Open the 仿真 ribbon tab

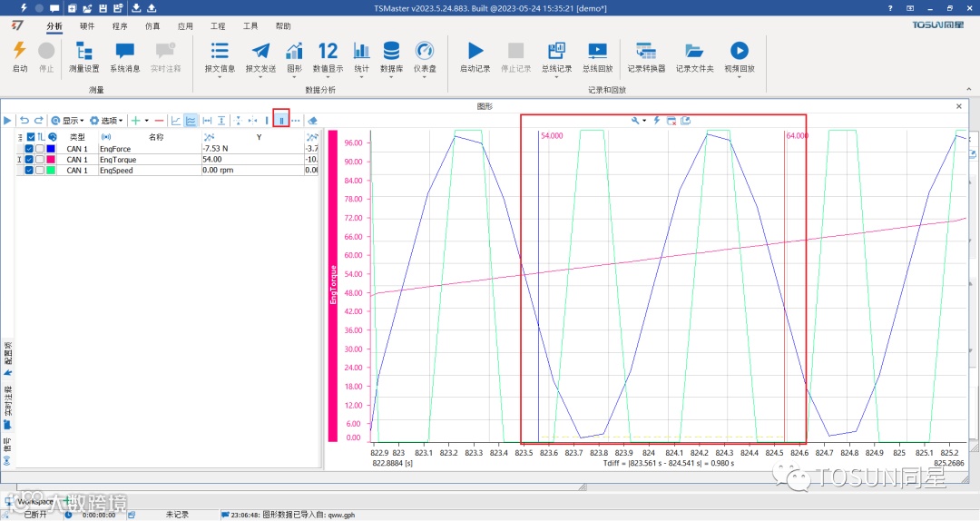[x=152, y=26]
